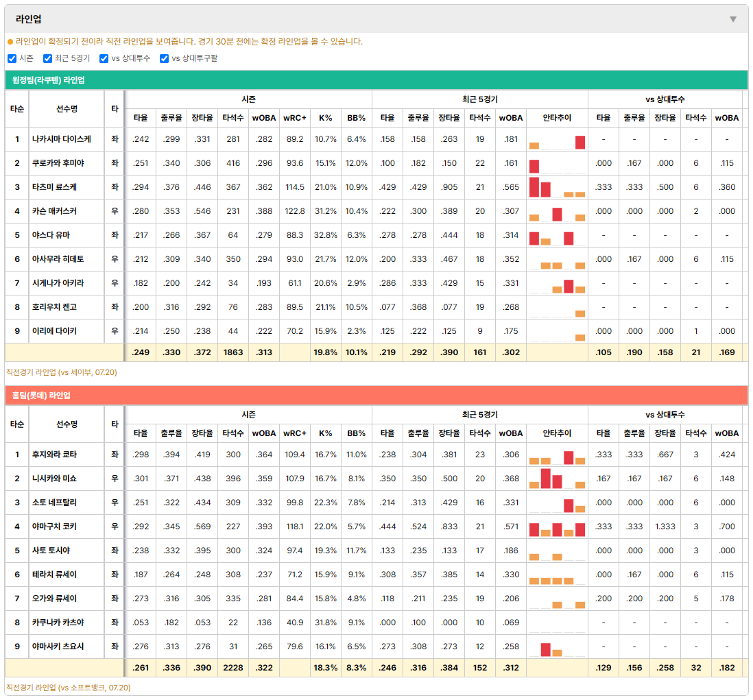Toggle the vs 상대투구팔 checkbox
Screen dimensions: 753x700
click(164, 58)
